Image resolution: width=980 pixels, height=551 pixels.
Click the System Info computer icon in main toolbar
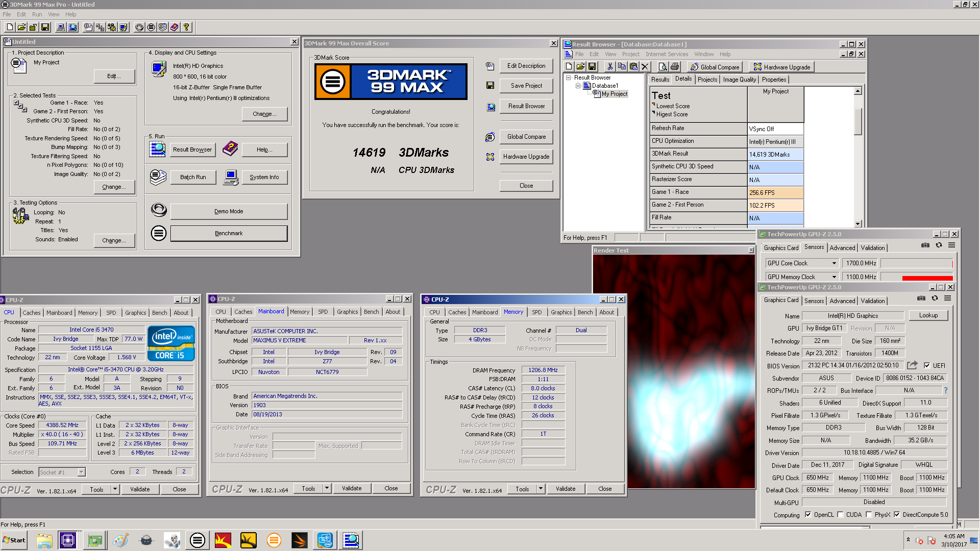[61, 27]
